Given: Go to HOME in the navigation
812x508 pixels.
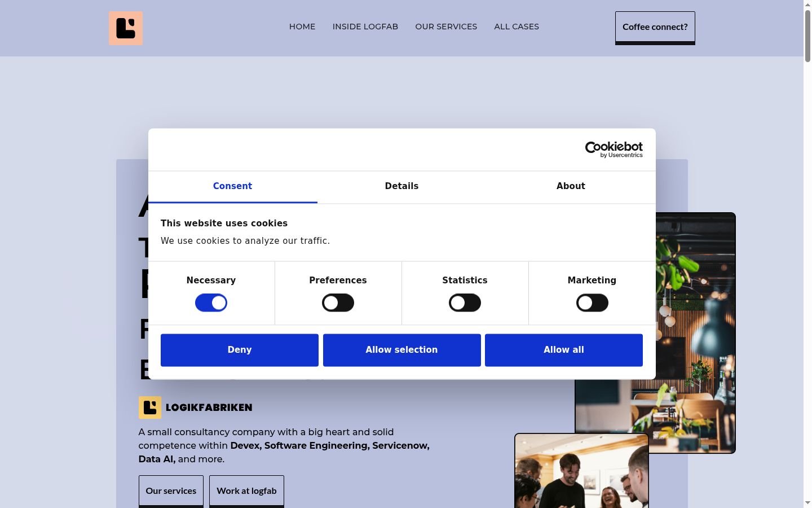Looking at the screenshot, I should coord(302,27).
